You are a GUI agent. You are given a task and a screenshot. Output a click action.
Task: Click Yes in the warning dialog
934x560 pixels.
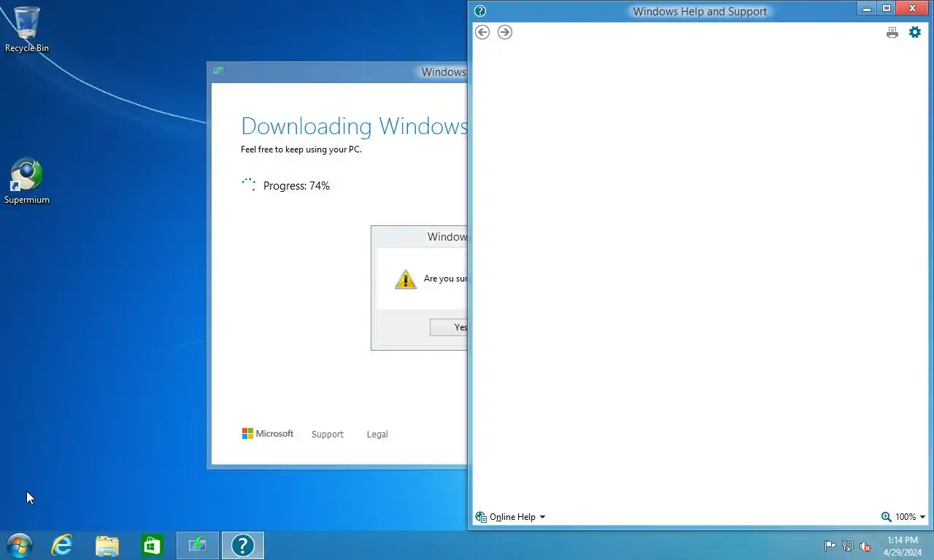(x=449, y=327)
